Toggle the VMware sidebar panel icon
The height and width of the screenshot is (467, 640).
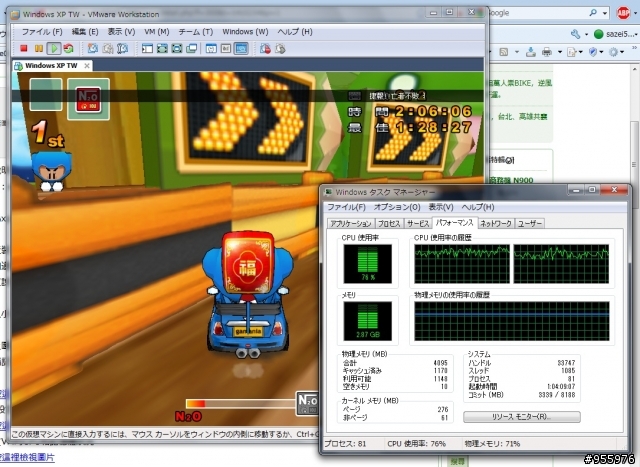coord(147,49)
